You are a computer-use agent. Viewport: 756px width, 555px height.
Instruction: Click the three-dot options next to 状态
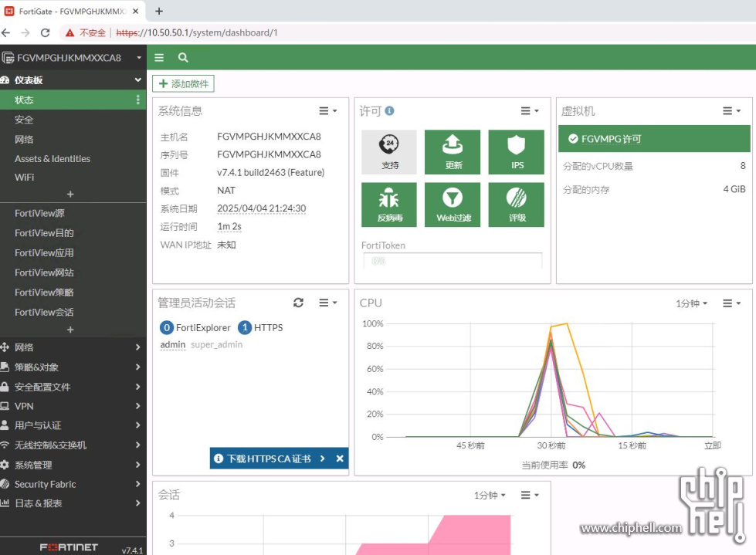[138, 100]
